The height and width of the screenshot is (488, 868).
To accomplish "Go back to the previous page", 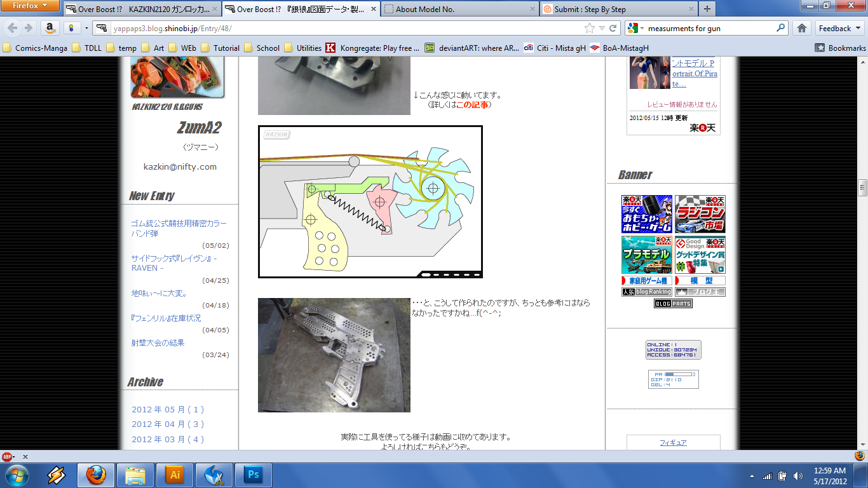I will (x=11, y=28).
